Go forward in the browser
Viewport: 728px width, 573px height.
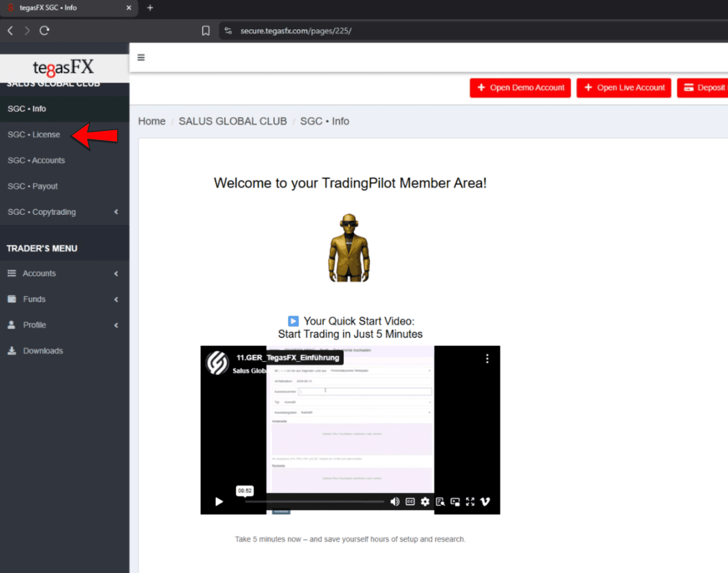coord(27,30)
